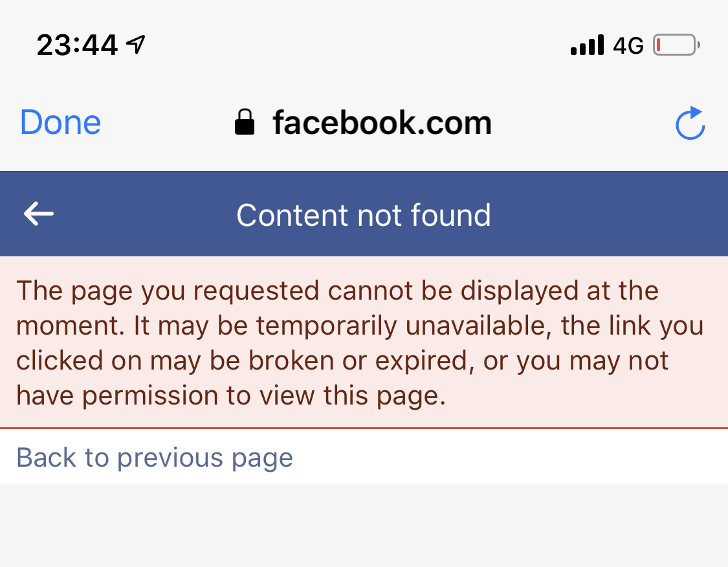
Task: Reload the page with the refresh icon
Action: click(x=690, y=123)
